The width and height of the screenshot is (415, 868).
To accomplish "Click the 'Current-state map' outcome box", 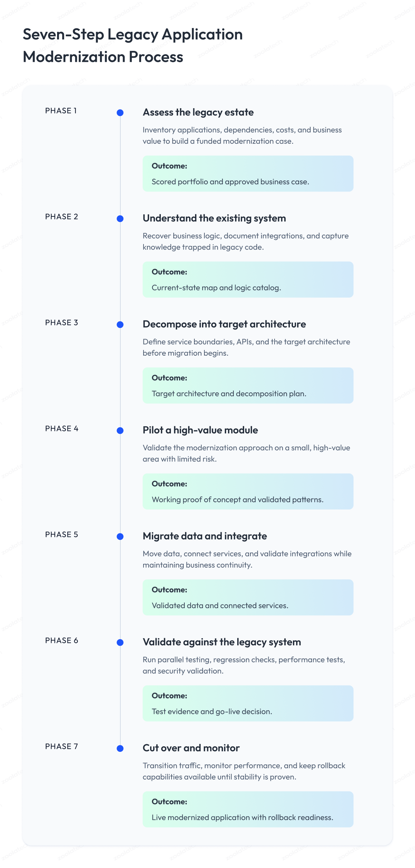I will coord(248,280).
